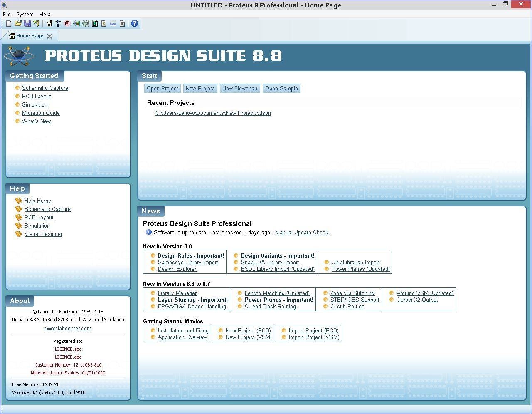
Task: Open the Library Manager link
Action: click(x=177, y=293)
